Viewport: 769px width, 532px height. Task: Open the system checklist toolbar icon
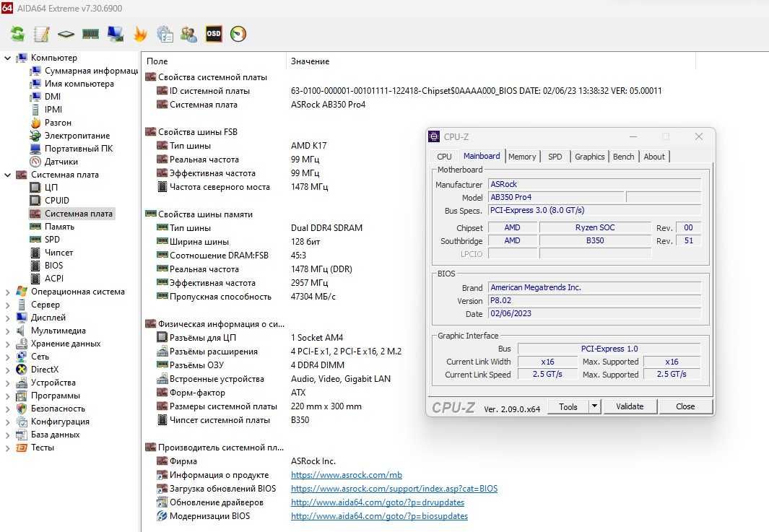(165, 34)
